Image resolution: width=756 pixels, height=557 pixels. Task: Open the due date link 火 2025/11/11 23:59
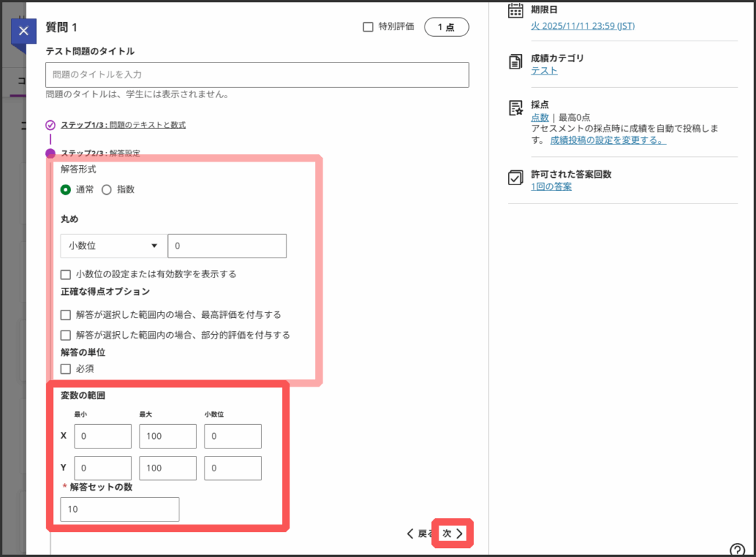[583, 26]
